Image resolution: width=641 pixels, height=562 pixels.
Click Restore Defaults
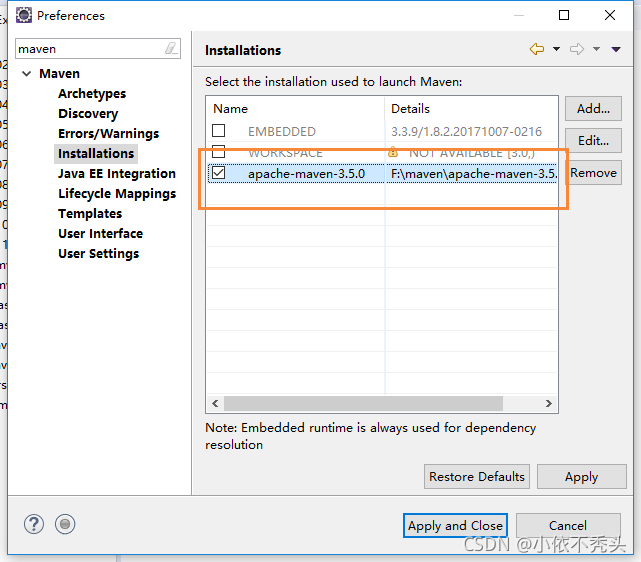point(477,477)
